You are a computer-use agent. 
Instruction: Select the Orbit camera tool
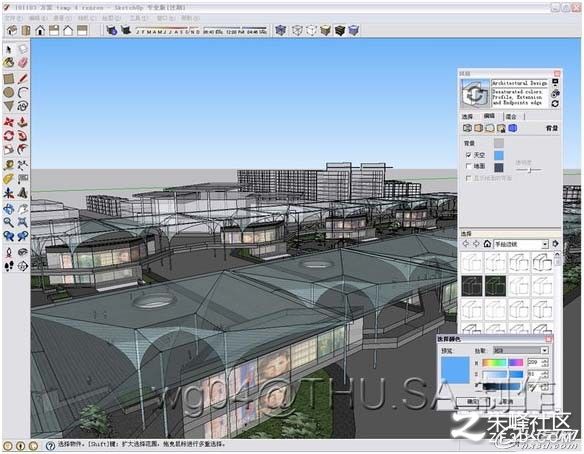click(9, 209)
